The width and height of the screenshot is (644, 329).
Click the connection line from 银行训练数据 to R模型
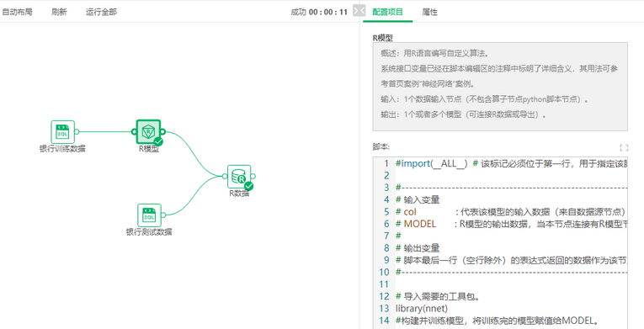[105, 132]
